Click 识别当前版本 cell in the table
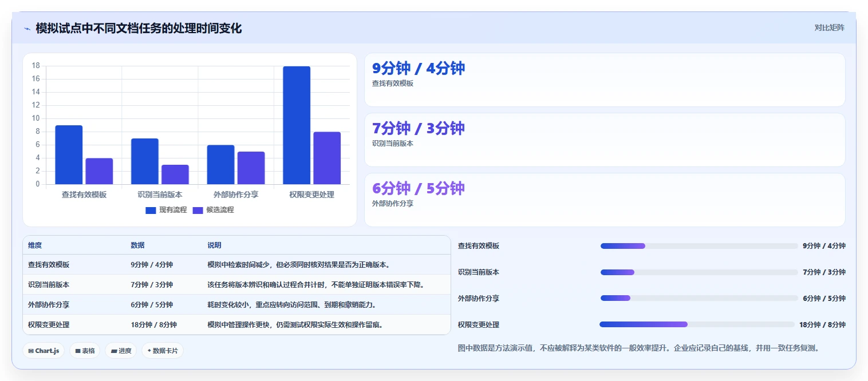 49,284
